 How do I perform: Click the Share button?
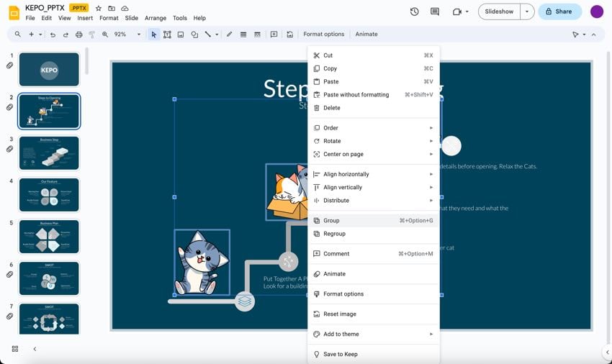[559, 12]
